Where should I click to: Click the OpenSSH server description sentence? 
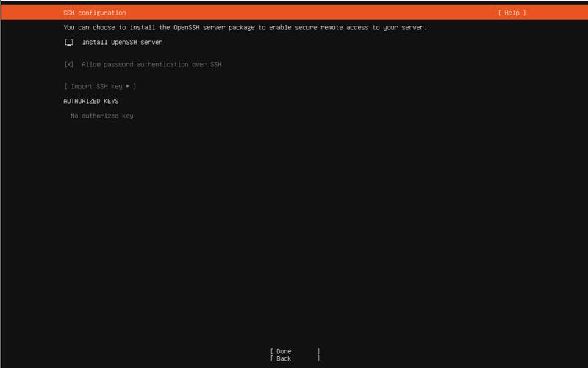pyautogui.click(x=245, y=28)
